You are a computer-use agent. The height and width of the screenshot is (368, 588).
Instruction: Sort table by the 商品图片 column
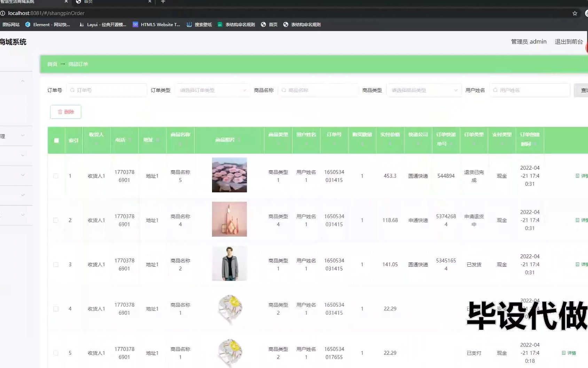(229, 140)
